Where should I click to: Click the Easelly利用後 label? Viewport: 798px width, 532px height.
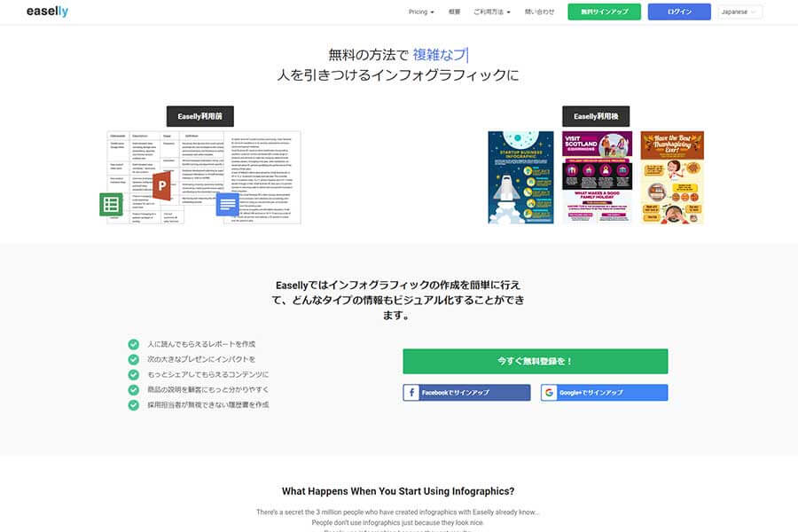point(596,116)
